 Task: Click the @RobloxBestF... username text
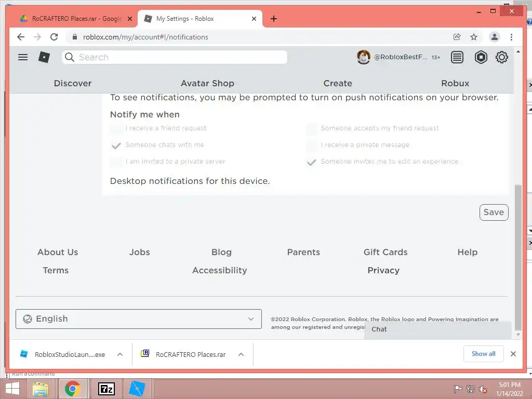point(401,57)
